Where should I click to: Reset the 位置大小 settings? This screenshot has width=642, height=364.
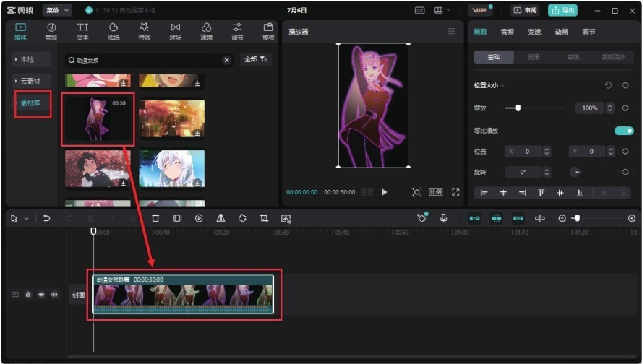[x=609, y=85]
